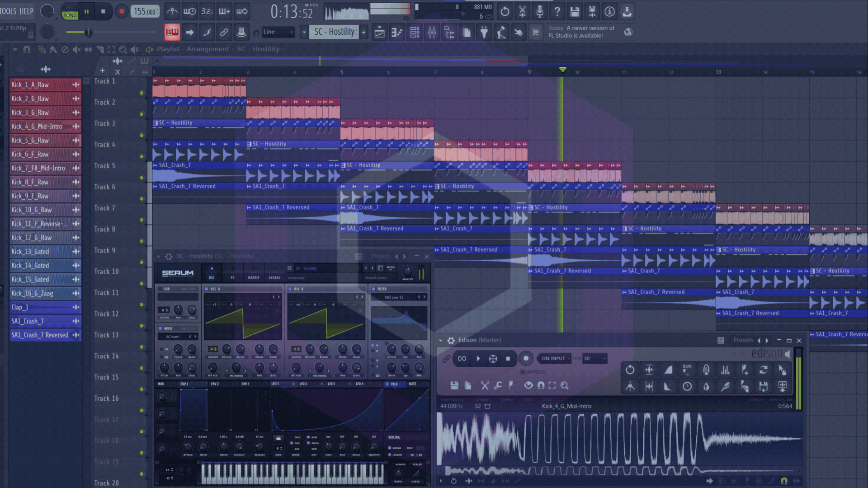Open the Browser panel icon

click(449, 32)
